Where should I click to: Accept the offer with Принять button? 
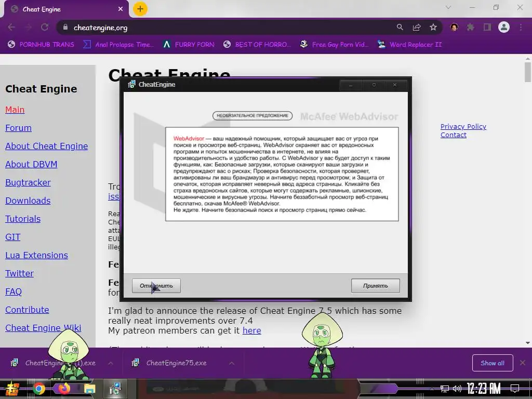375,286
